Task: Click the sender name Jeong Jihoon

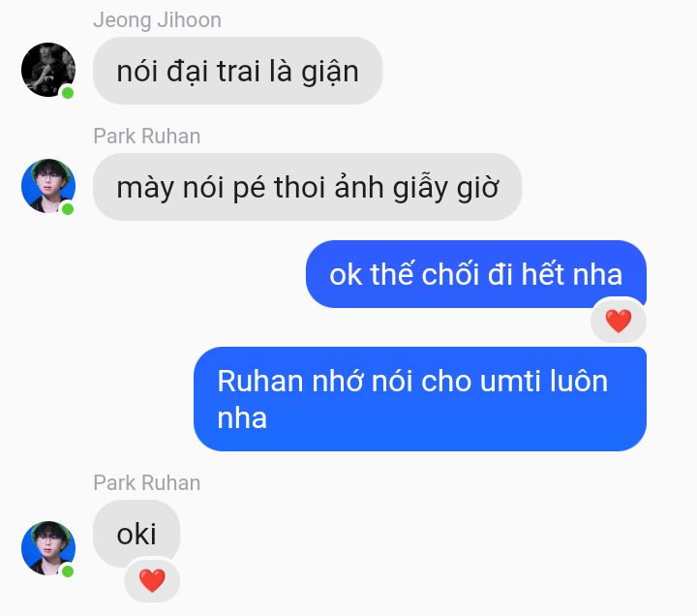Action: point(158,20)
